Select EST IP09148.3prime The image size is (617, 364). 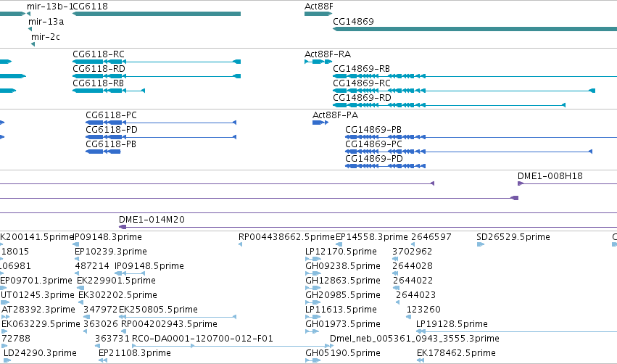coord(108,237)
